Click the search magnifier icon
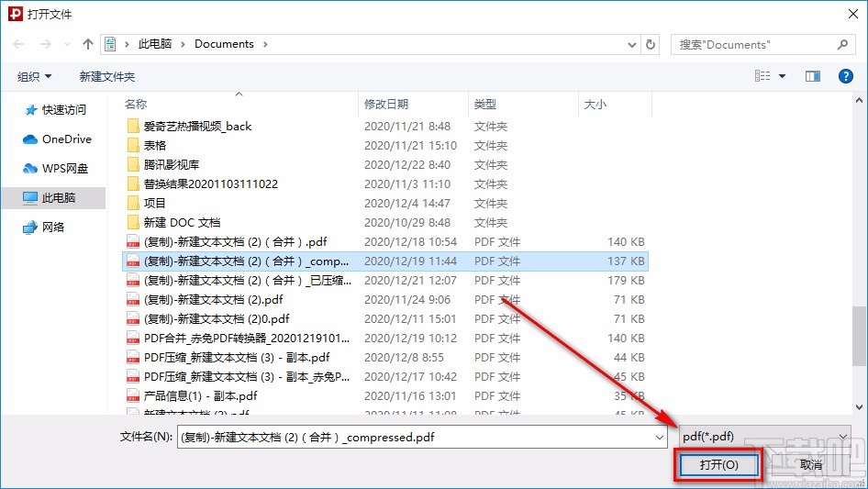Screen dimensions: 868x489 pos(842,44)
